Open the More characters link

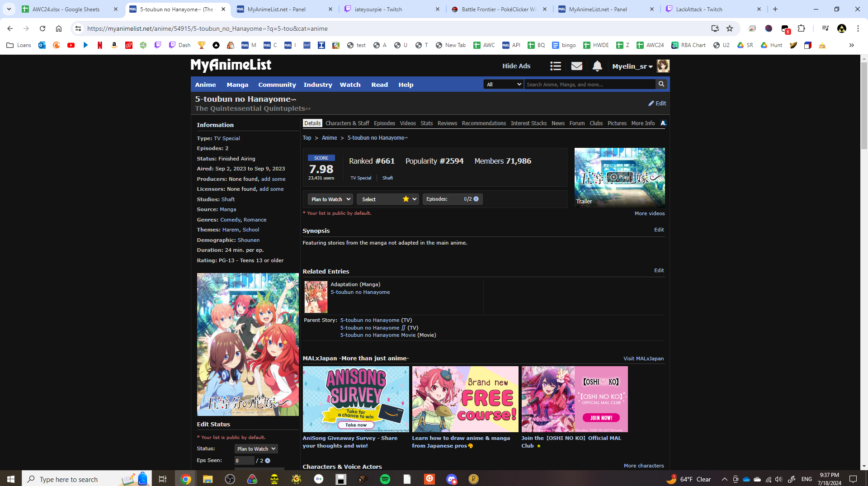pyautogui.click(x=644, y=466)
